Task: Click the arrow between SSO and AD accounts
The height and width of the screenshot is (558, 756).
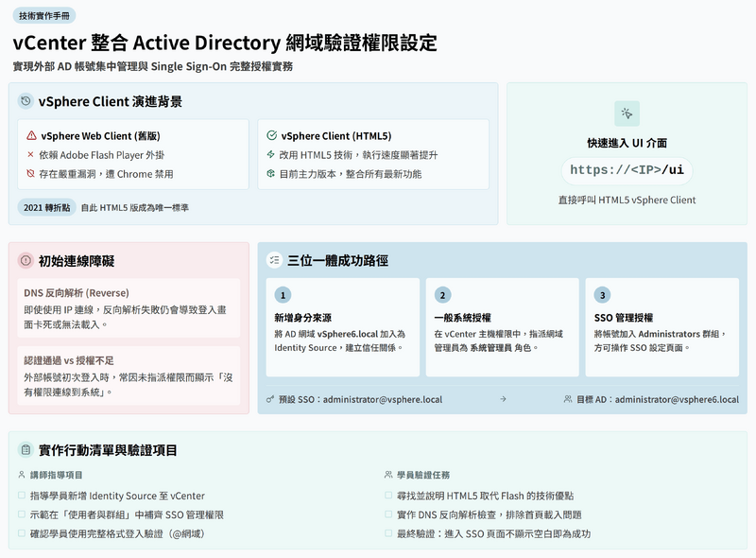Action: 503,399
